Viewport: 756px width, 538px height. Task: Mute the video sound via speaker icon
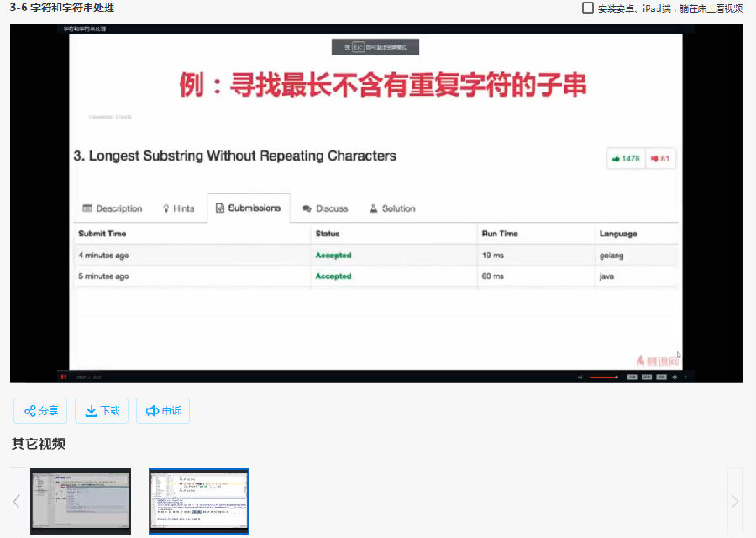pos(580,376)
